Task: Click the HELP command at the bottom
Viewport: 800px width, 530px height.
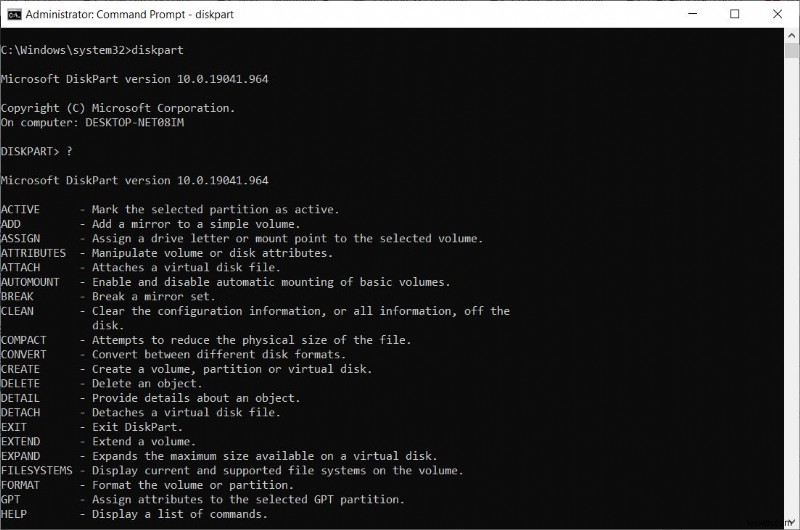Action: (x=15, y=514)
